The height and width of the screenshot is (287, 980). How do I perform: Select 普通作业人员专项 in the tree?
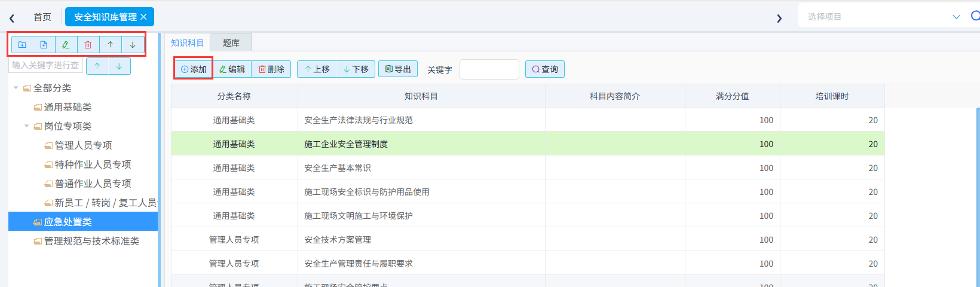[x=93, y=184]
